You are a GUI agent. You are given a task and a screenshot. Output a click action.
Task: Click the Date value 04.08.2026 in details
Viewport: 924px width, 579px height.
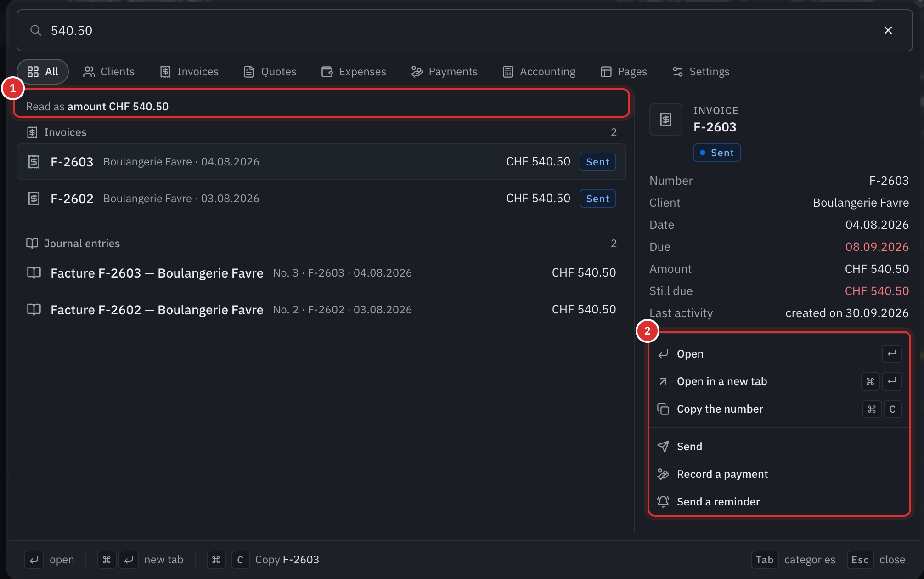pos(877,225)
